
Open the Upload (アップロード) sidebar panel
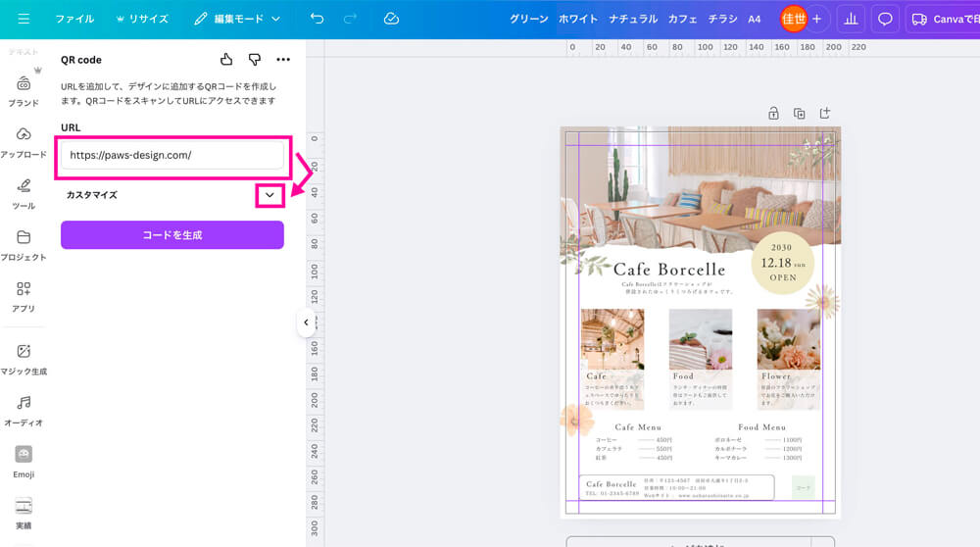(24, 141)
